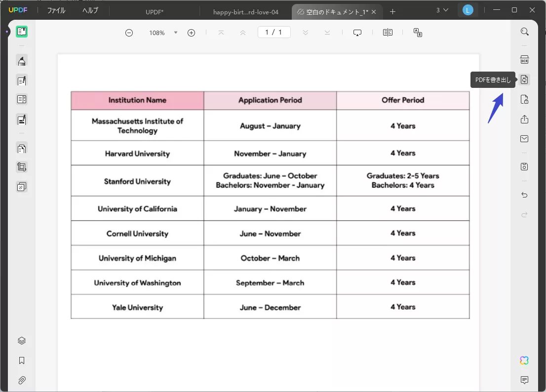This screenshot has width=546, height=392.
Task: Click the Harvard University cell
Action: point(137,153)
